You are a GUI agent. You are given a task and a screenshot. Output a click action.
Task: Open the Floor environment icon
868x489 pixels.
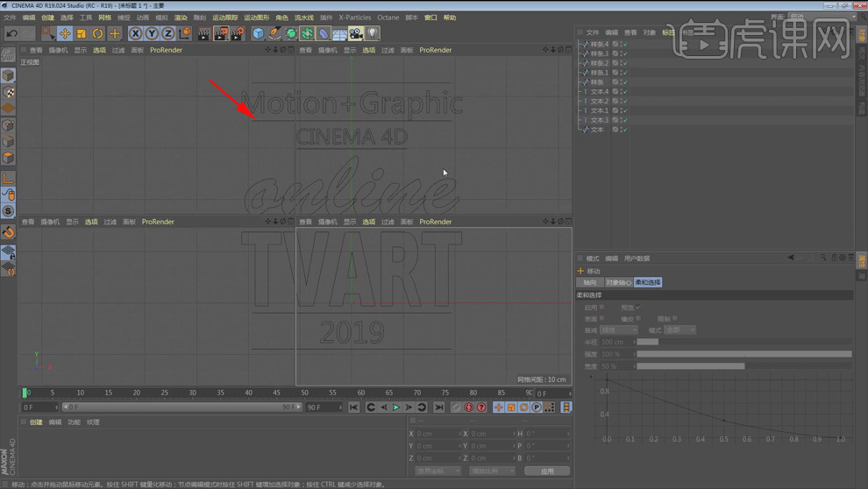click(339, 34)
